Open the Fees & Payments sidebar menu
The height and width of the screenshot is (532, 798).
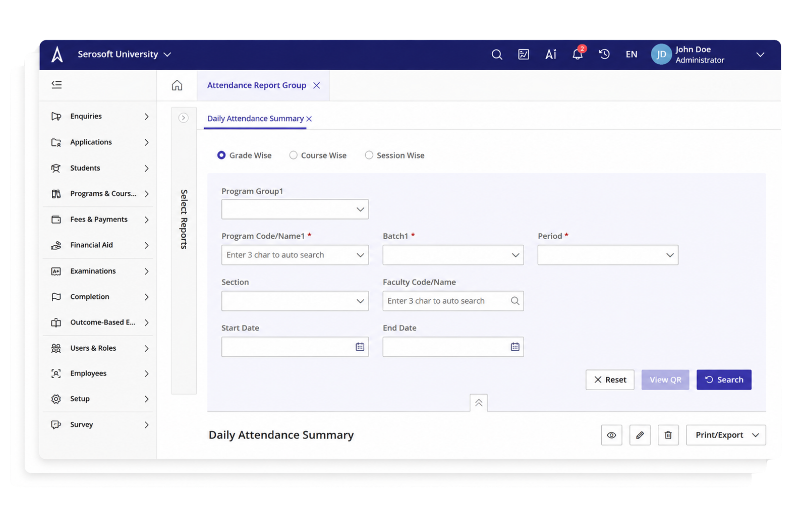coord(99,220)
